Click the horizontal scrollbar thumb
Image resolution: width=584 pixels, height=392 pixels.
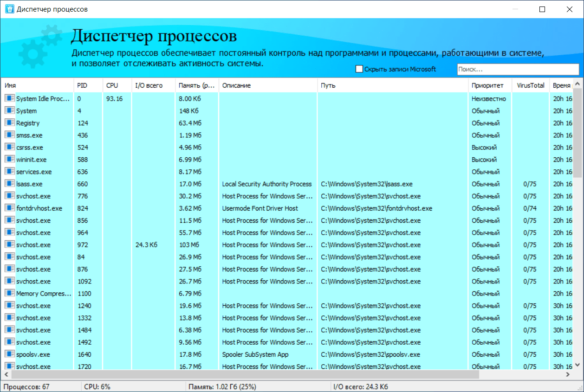click(x=244, y=374)
